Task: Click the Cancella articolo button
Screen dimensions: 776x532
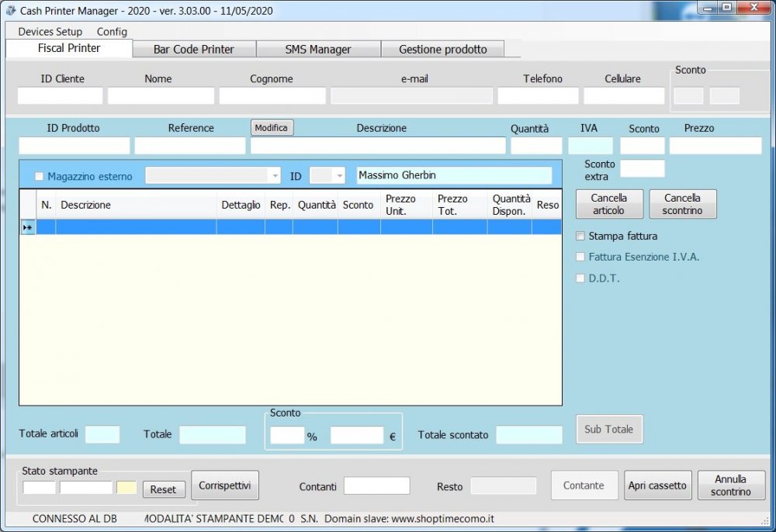Action: 608,204
